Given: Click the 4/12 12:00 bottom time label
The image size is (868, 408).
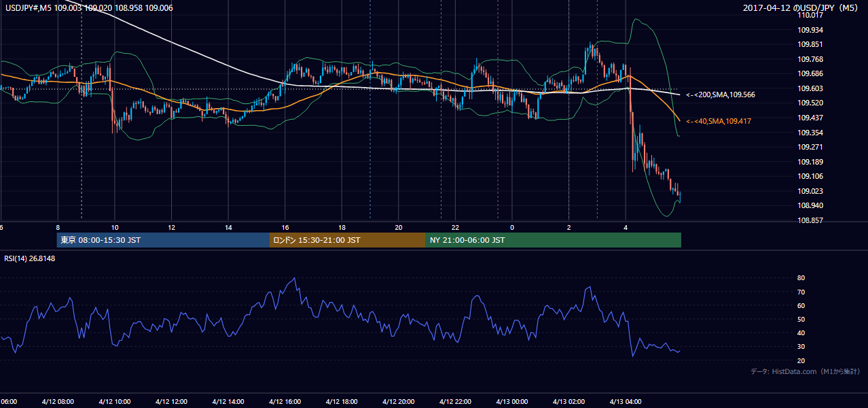Looking at the screenshot, I should pos(171,402).
